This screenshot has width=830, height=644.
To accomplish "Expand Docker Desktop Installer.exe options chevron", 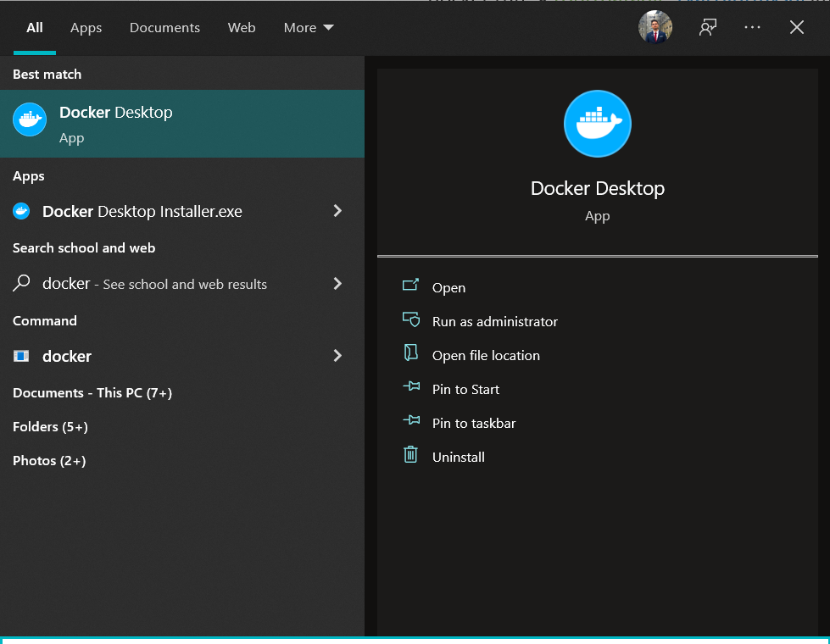I will point(337,211).
